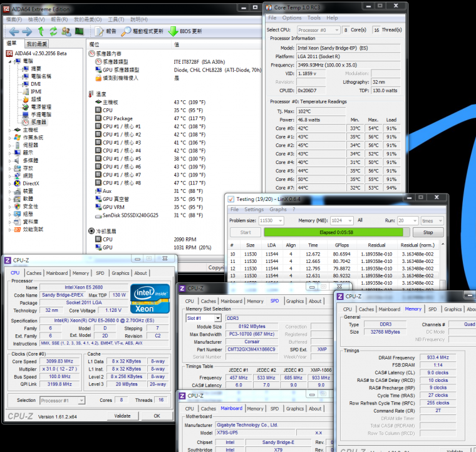Click the back arrow in AIDA64 toolbar

point(13,31)
